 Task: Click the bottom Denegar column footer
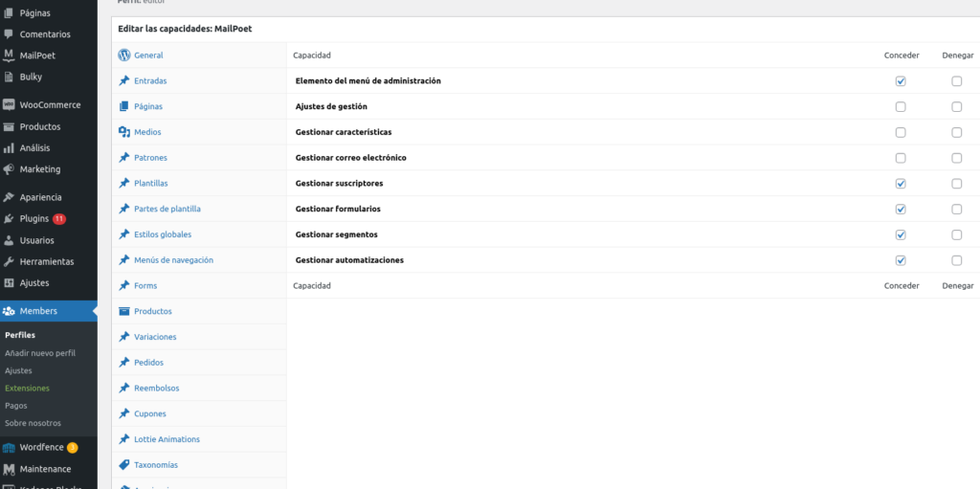[x=957, y=286]
